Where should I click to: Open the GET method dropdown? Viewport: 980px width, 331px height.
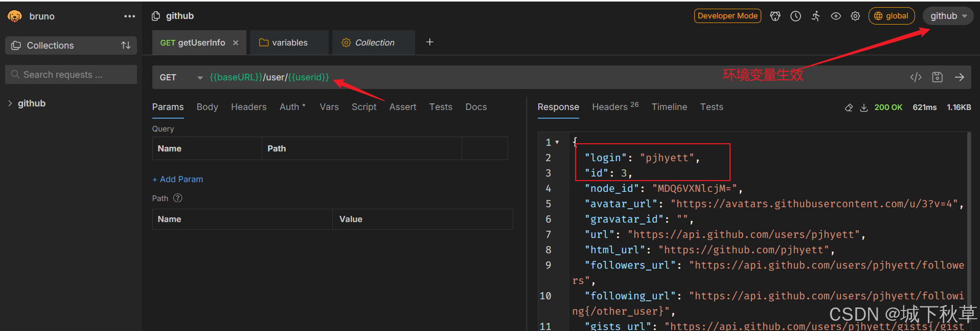coord(181,77)
